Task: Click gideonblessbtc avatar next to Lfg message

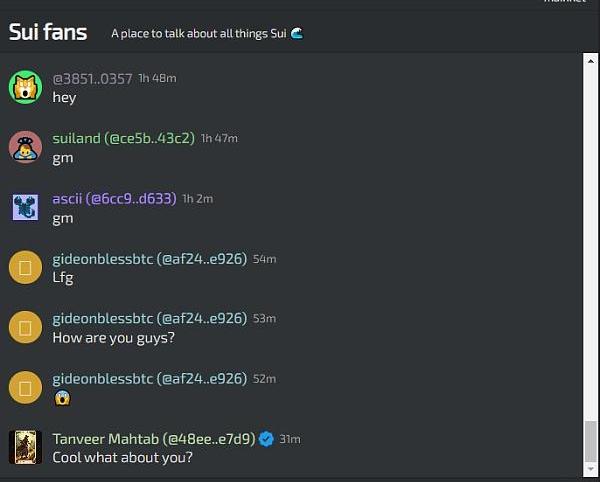Action: click(x=25, y=267)
